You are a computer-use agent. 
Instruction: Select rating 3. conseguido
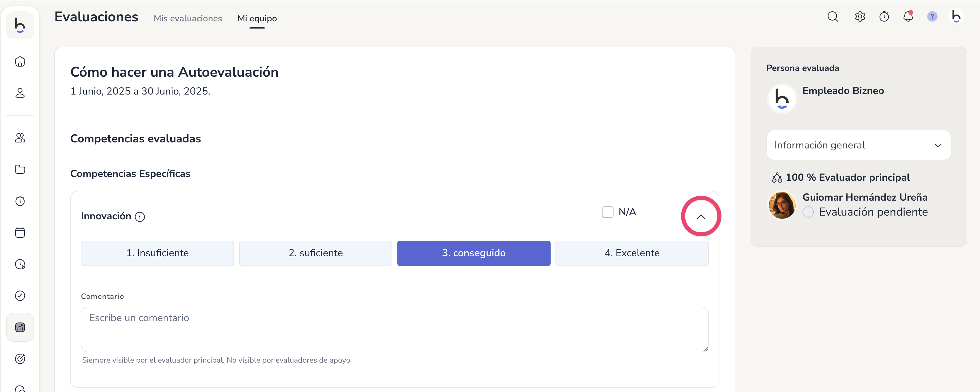click(x=474, y=253)
